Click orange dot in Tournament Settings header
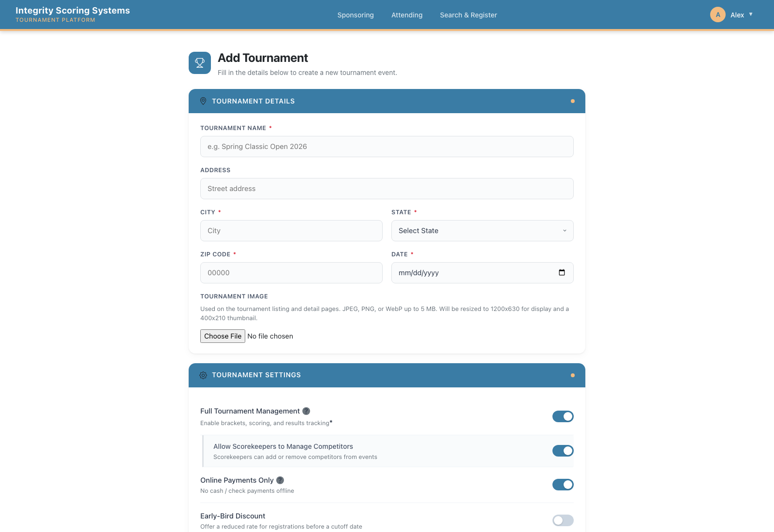The height and width of the screenshot is (532, 774). pyautogui.click(x=573, y=375)
